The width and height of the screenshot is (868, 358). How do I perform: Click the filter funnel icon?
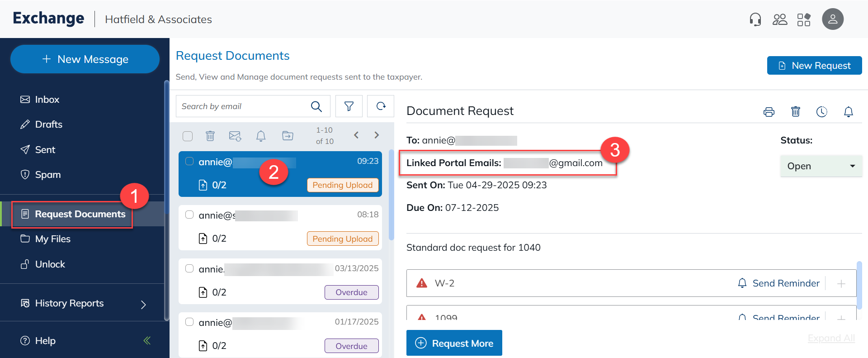coord(349,106)
